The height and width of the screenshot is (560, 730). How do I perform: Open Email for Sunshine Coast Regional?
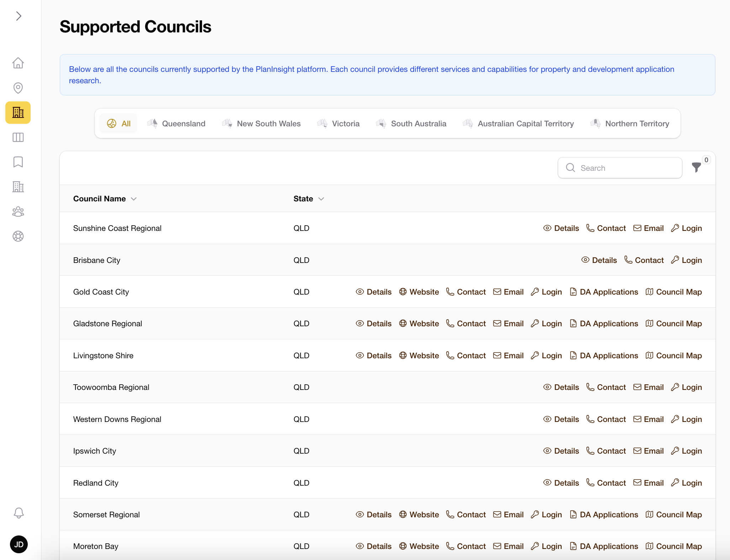(x=649, y=228)
